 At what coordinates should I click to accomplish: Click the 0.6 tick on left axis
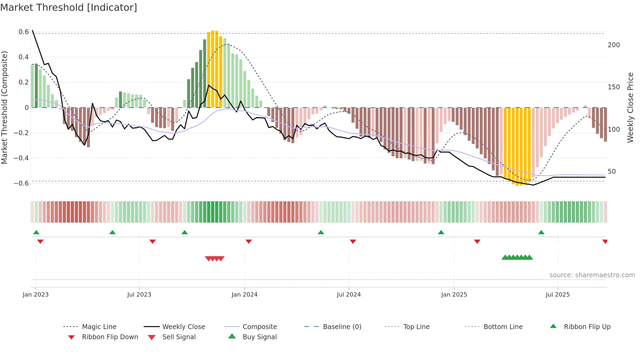tap(24, 32)
